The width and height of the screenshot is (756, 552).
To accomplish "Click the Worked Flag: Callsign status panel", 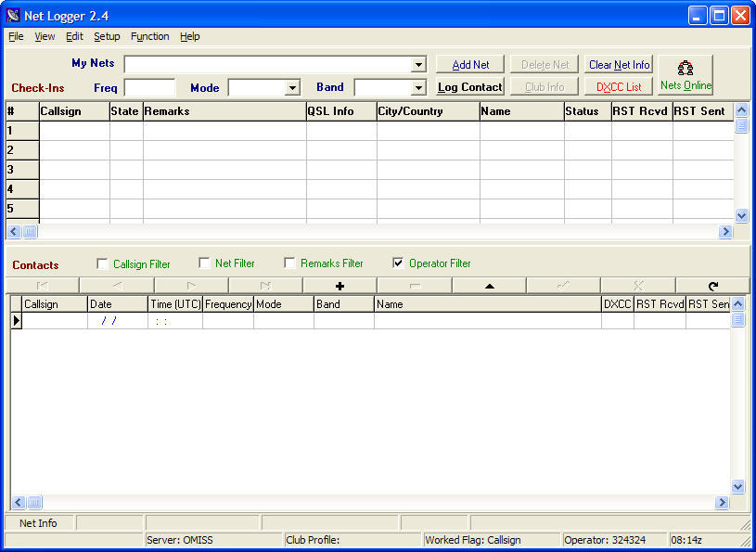I will pyautogui.click(x=493, y=540).
